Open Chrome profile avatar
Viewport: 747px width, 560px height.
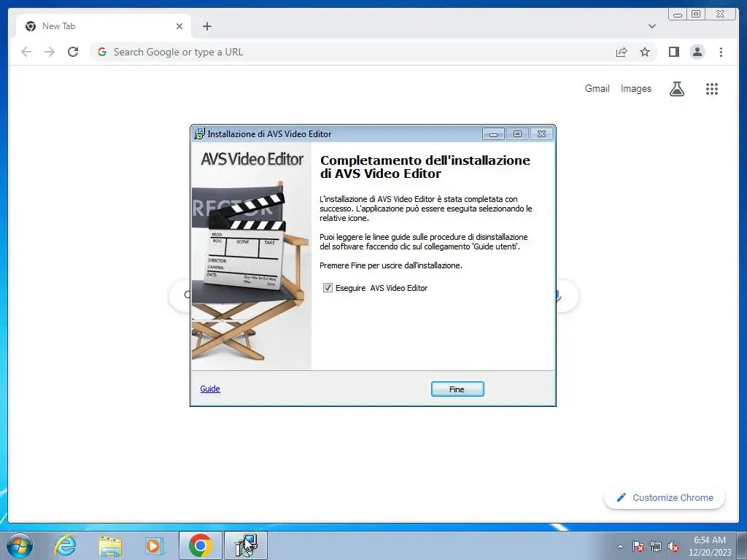(697, 52)
